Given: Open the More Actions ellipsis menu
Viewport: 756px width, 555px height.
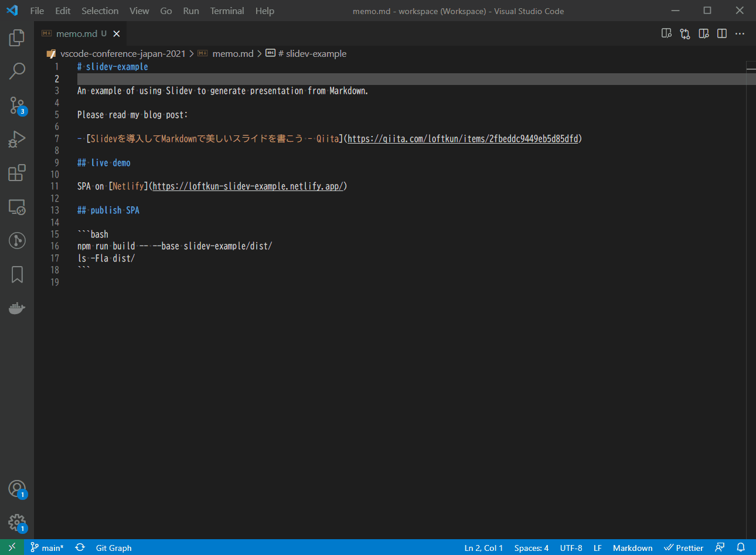Looking at the screenshot, I should click(740, 33).
